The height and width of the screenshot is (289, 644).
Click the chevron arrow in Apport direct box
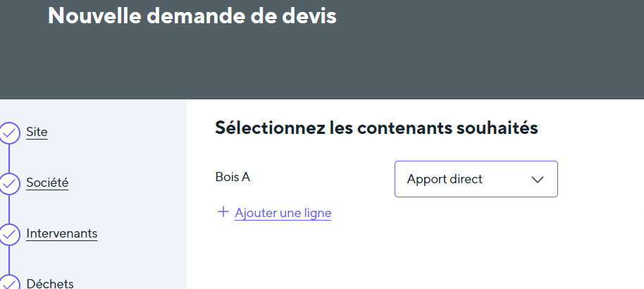tap(538, 180)
